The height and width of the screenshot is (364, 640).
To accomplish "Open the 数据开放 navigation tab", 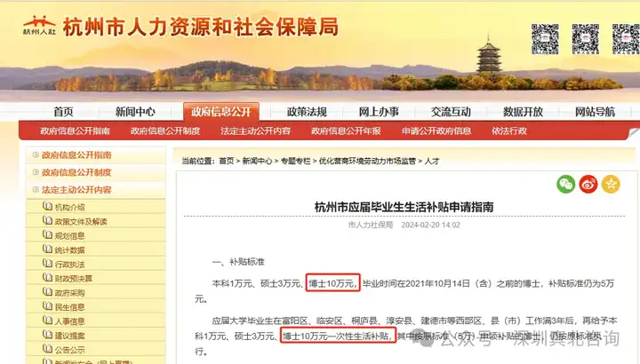I will (523, 112).
